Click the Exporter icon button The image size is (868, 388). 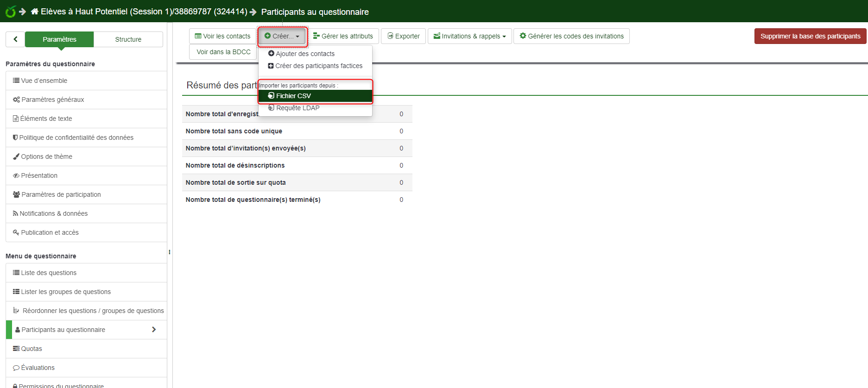(390, 36)
